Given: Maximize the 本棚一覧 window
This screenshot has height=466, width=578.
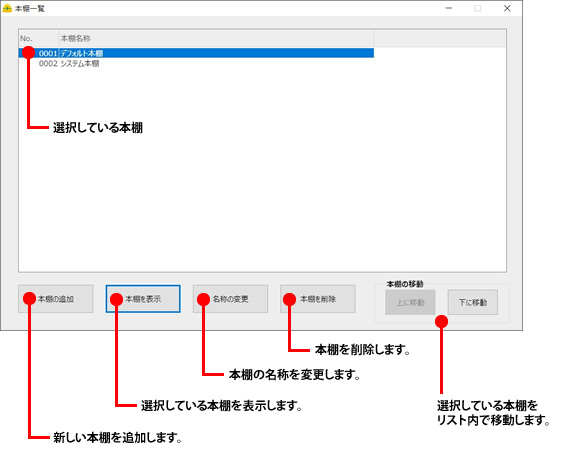Looking at the screenshot, I should click(x=478, y=8).
